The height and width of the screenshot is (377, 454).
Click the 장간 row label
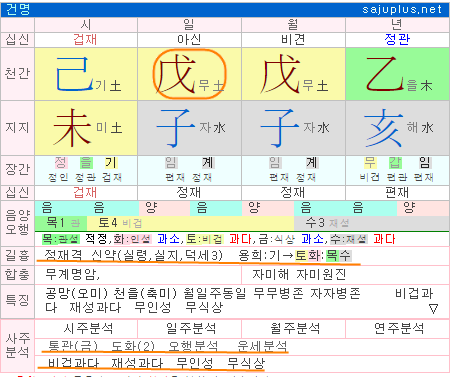(17, 169)
